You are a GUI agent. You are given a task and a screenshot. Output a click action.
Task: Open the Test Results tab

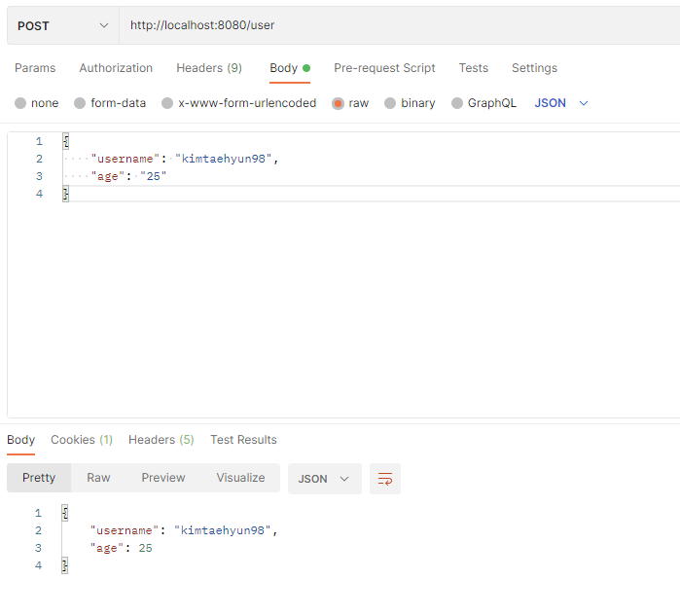[x=243, y=440]
